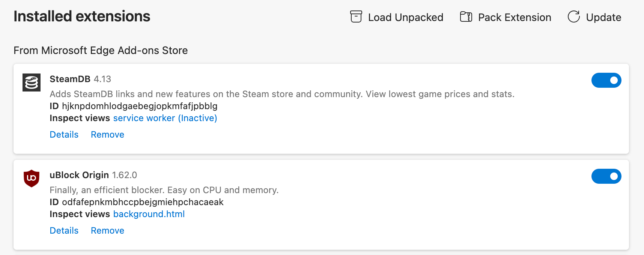Click the uBlock Origin red shield icon
644x255 pixels.
click(x=32, y=178)
